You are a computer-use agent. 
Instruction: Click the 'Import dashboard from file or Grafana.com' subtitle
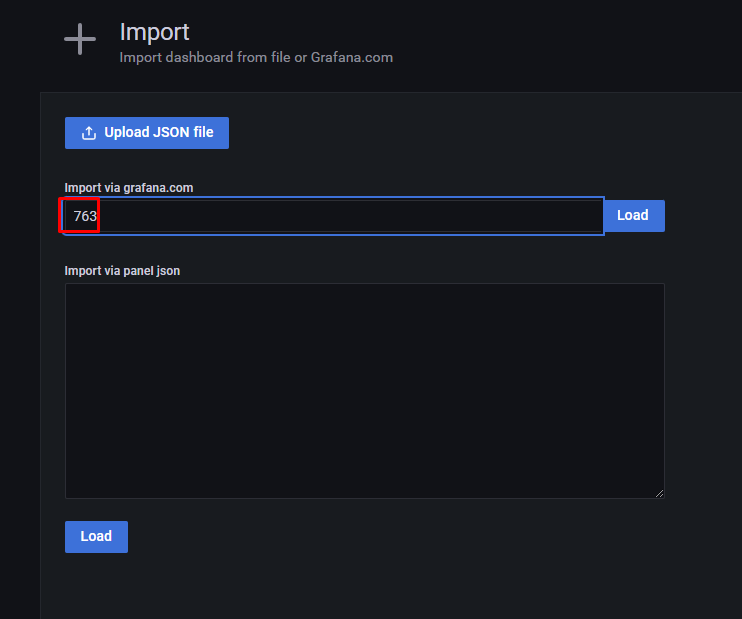coord(256,57)
